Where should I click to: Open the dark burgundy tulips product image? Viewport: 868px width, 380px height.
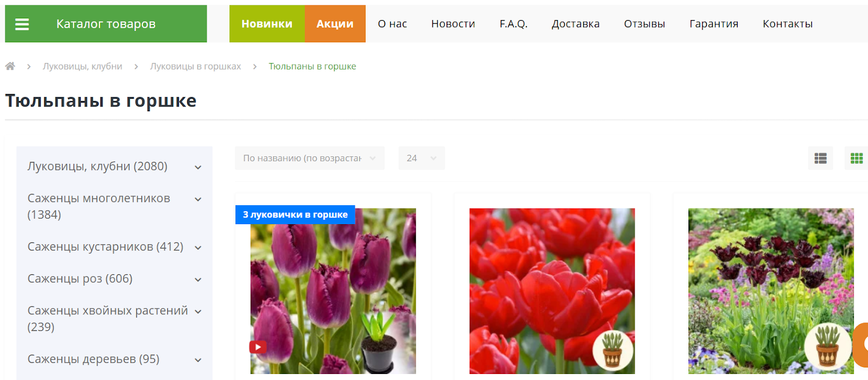pyautogui.click(x=771, y=291)
